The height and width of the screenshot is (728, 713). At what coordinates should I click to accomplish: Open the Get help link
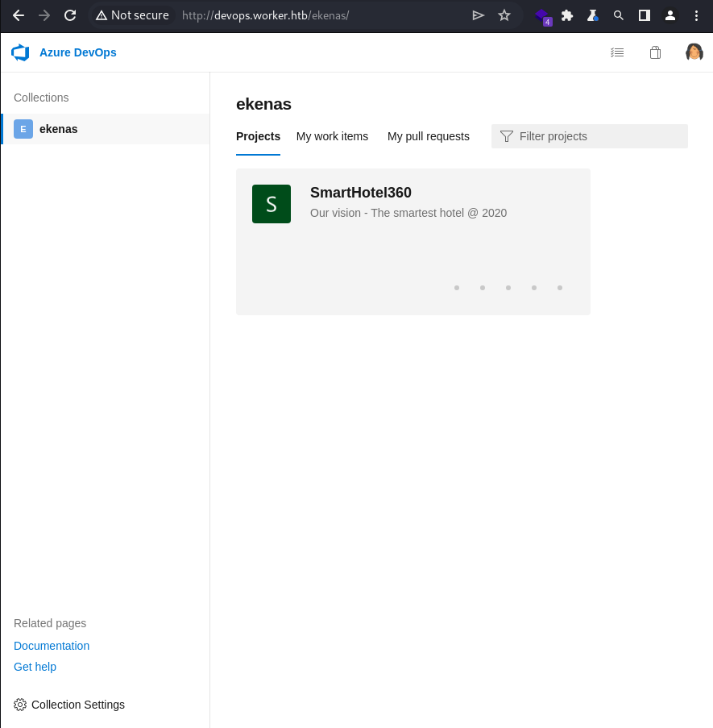35,667
